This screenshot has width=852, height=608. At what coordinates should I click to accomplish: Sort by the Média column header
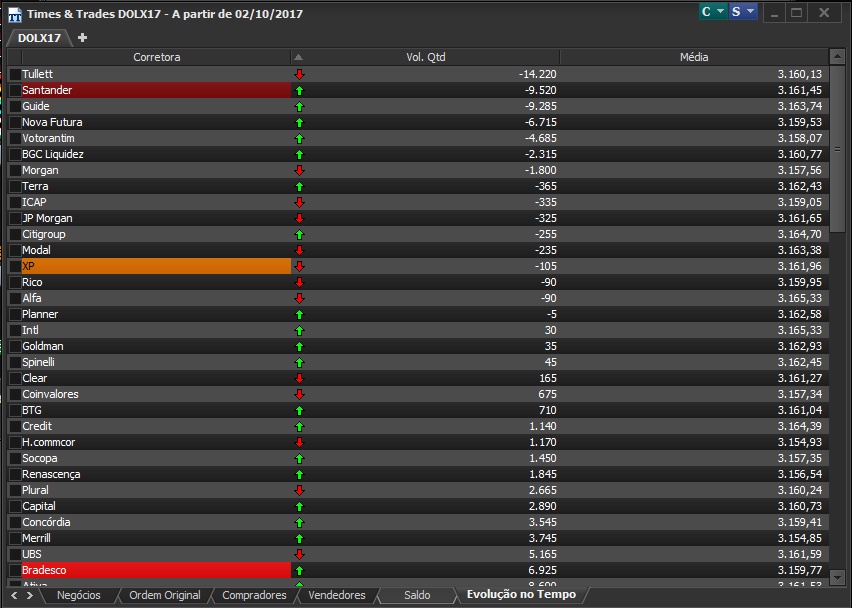pos(694,57)
